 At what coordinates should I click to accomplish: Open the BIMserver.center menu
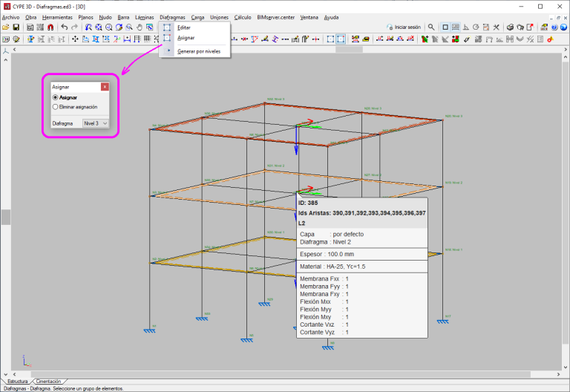(x=276, y=16)
